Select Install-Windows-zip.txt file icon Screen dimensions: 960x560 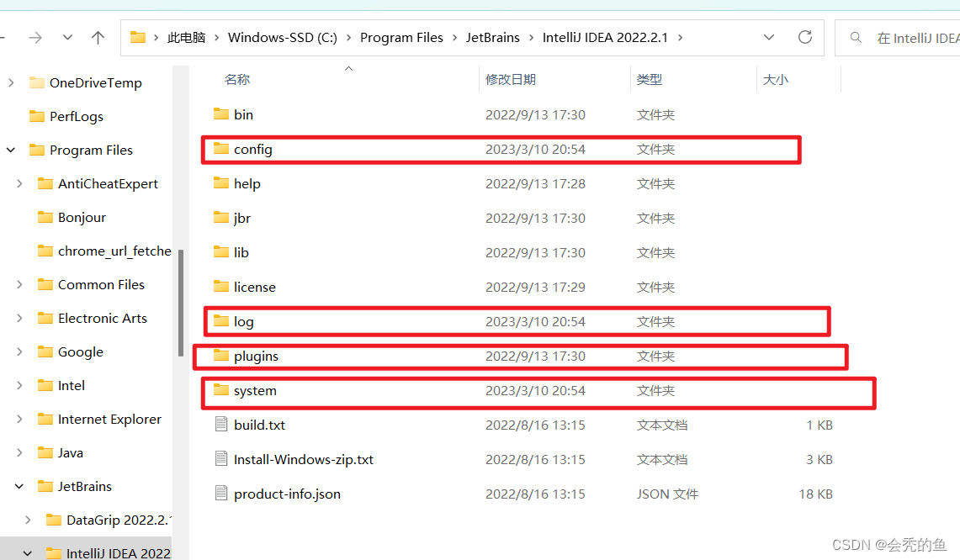pyautogui.click(x=221, y=458)
